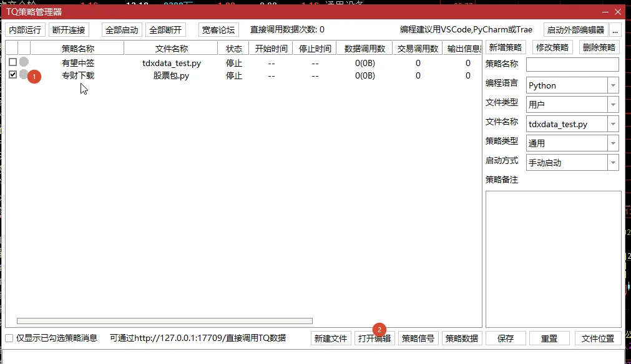This screenshot has width=631, height=364.
Task: Click the 内部运行 button
Action: tap(25, 30)
